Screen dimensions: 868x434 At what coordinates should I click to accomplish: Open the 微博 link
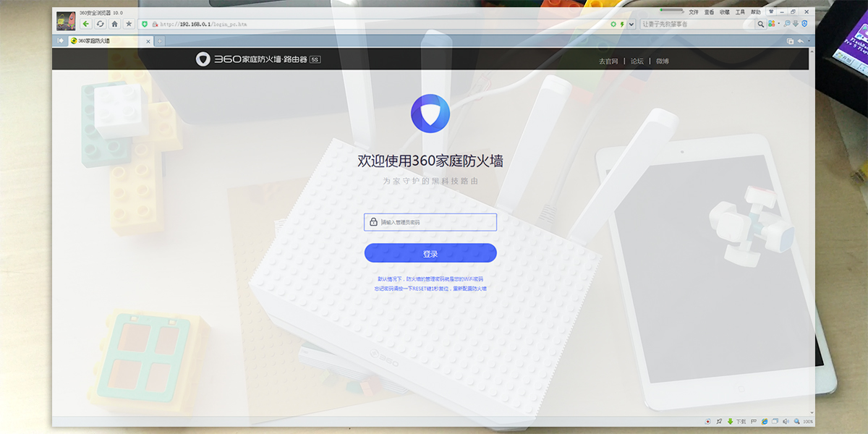663,61
